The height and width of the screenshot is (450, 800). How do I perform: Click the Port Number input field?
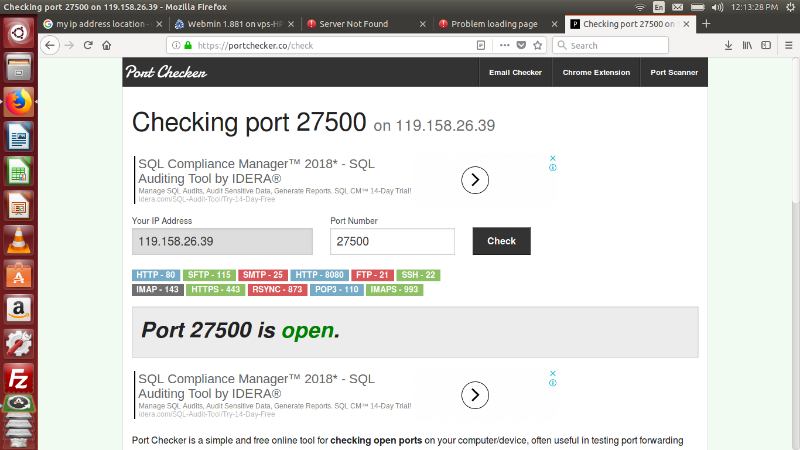pyautogui.click(x=392, y=241)
